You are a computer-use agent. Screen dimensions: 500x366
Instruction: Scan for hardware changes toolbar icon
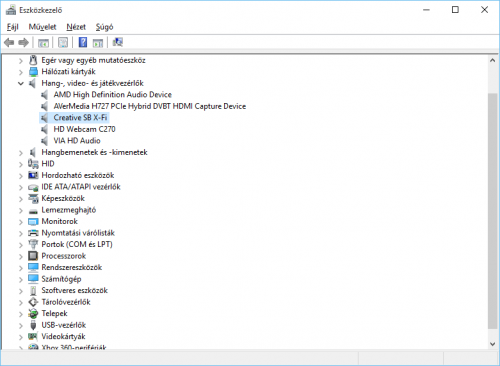118,42
